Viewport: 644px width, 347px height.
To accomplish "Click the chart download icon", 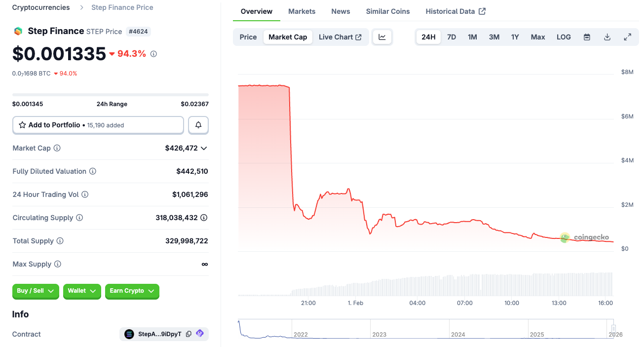I will (607, 37).
